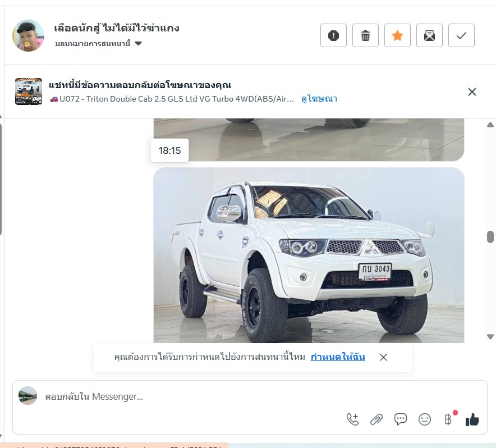
Task: Click the U072 Triton Double Cab ad title
Action: [x=172, y=99]
